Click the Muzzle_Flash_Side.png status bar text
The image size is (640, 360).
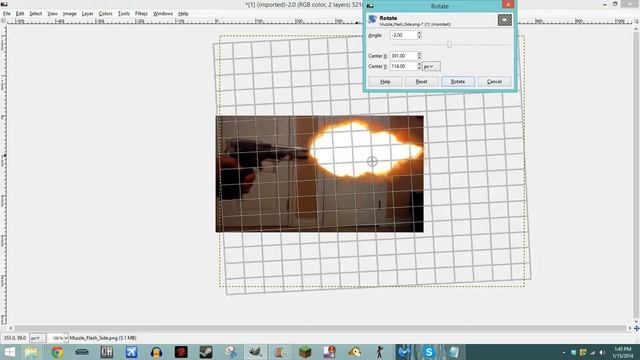coord(103,338)
